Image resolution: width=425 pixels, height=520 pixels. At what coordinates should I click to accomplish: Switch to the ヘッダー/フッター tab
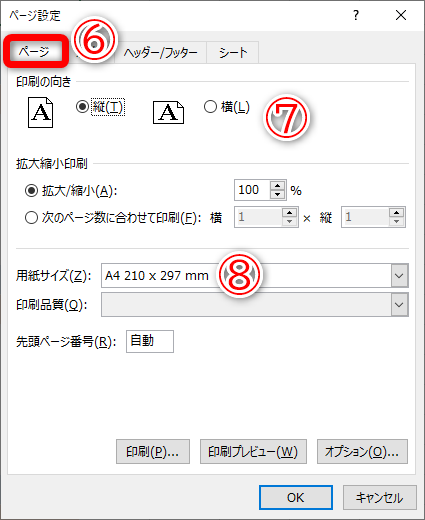point(161,53)
